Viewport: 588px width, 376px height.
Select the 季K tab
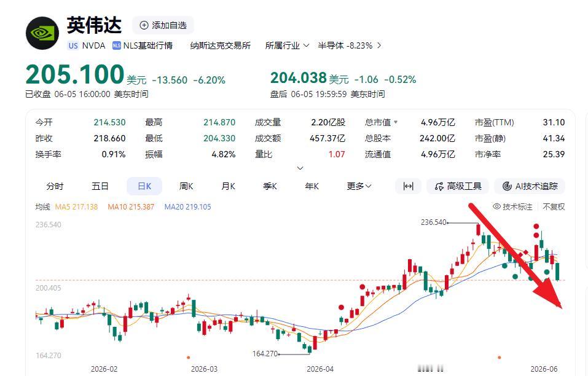(x=270, y=186)
